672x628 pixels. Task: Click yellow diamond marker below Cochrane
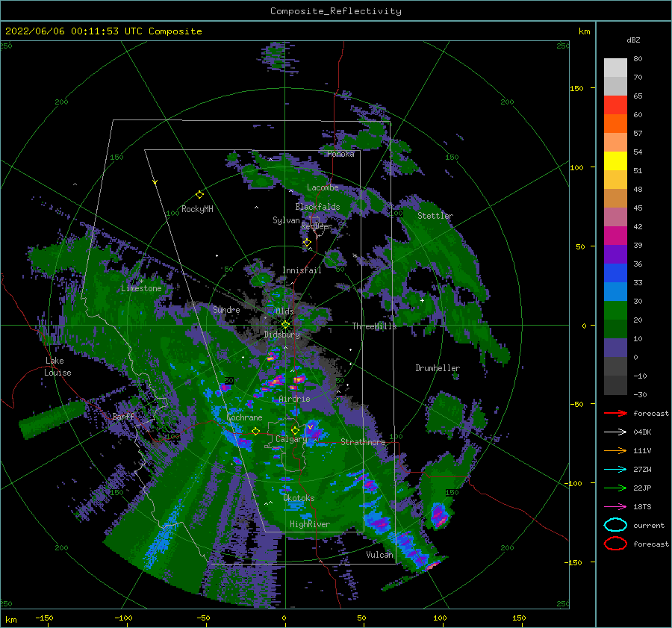[x=256, y=432]
